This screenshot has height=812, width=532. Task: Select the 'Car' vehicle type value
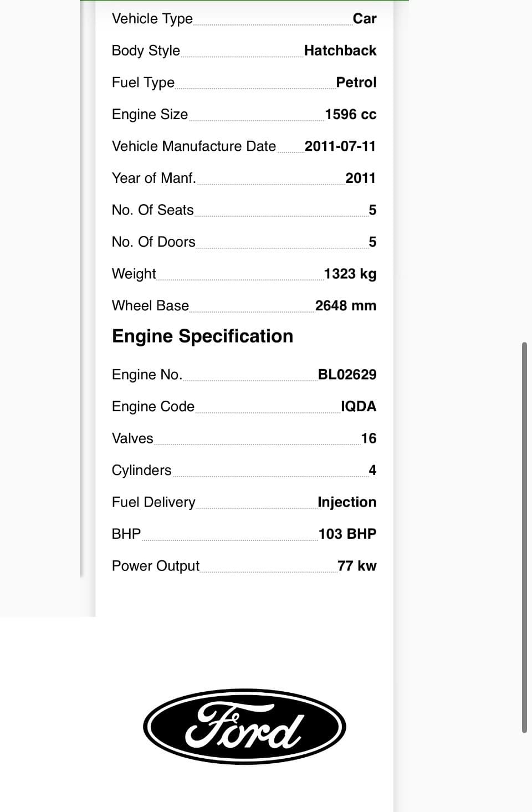(365, 19)
